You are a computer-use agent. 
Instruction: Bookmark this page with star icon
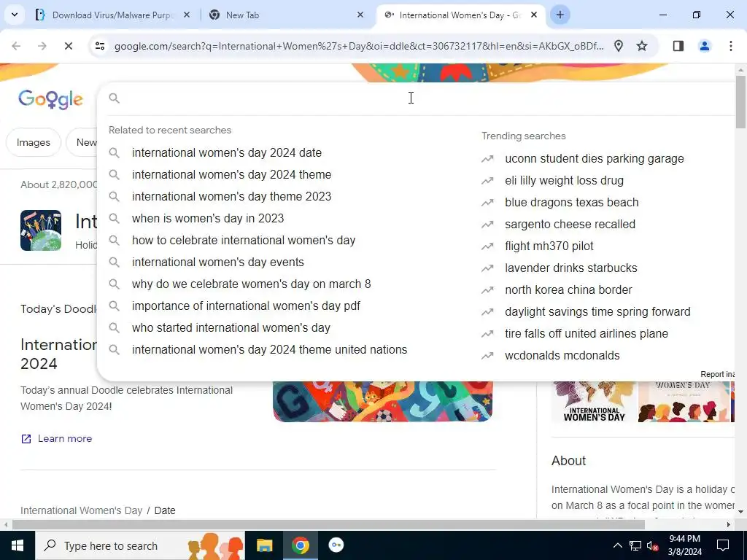642,46
